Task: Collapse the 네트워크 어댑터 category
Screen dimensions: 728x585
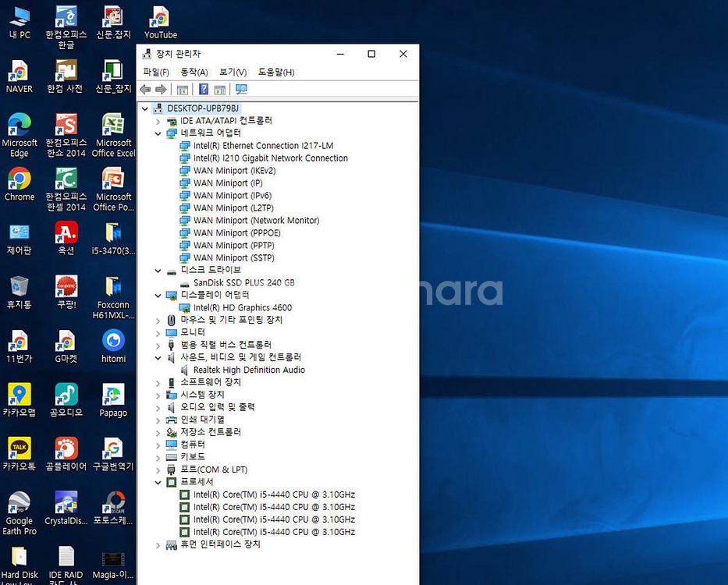Action: pos(158,133)
